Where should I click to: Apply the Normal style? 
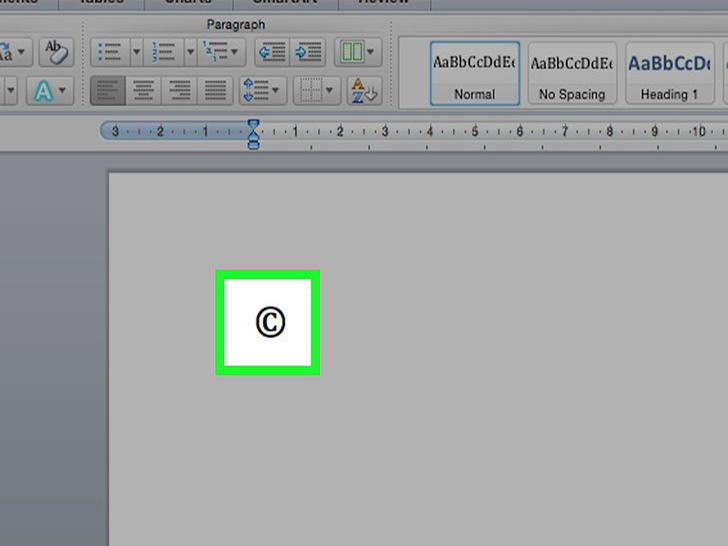click(474, 73)
